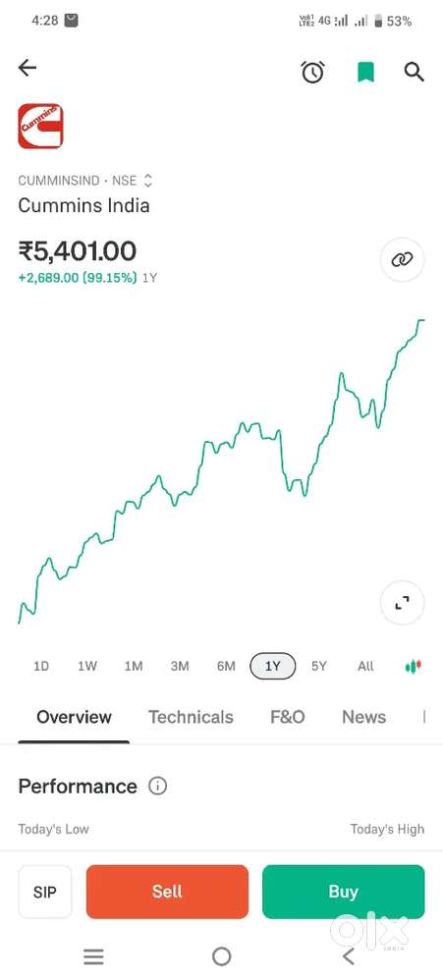The width and height of the screenshot is (443, 980).
Task: Open the Technicals tab
Action: (x=191, y=717)
